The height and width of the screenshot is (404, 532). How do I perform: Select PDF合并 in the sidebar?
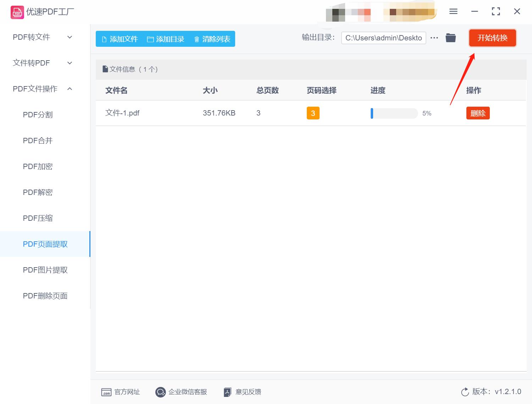37,140
